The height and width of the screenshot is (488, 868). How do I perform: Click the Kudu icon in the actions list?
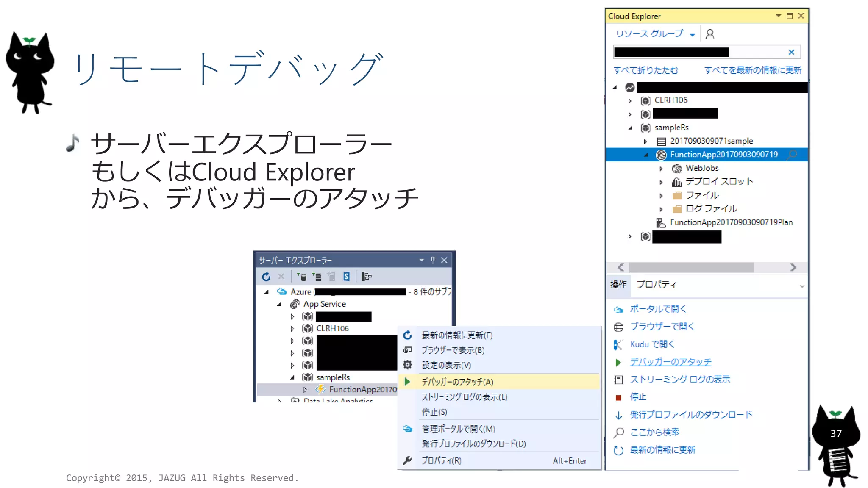(x=618, y=345)
